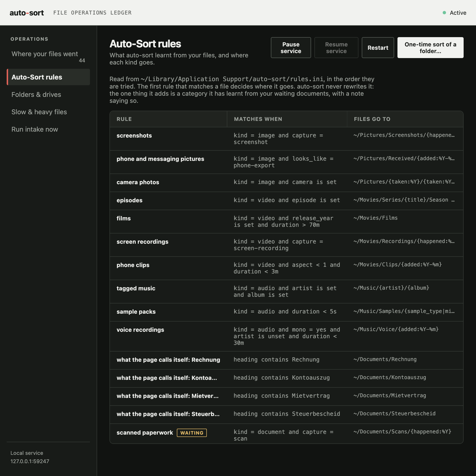Click the auto-sort logo

(27, 13)
